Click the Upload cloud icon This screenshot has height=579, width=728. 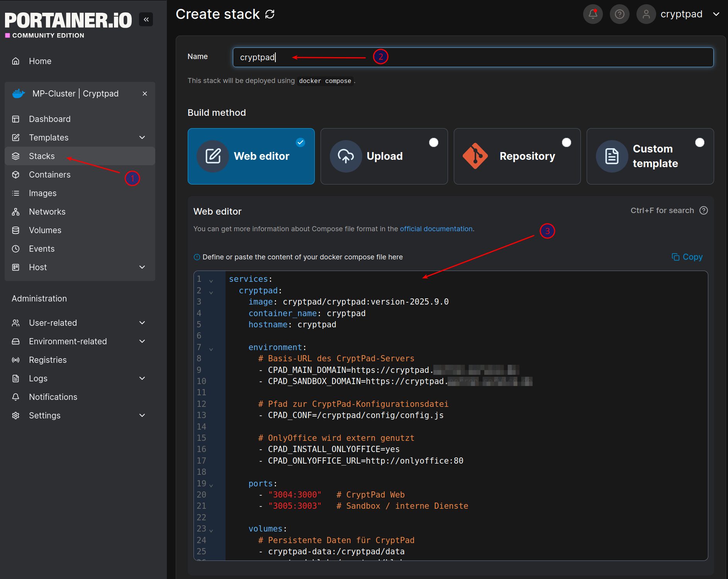pos(345,156)
